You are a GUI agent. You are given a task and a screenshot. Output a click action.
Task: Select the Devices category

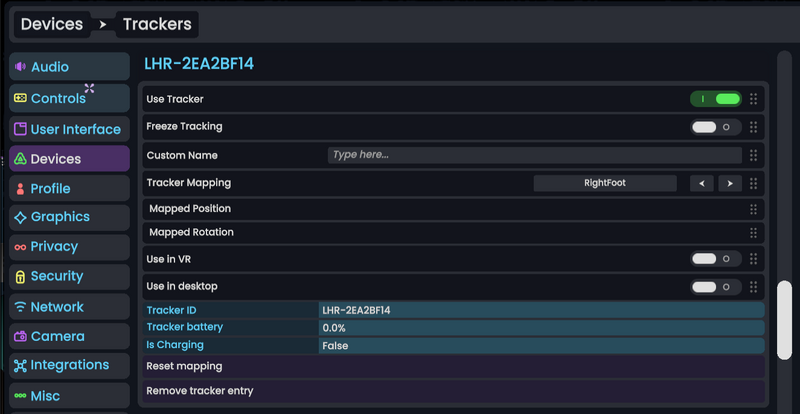[x=69, y=159]
